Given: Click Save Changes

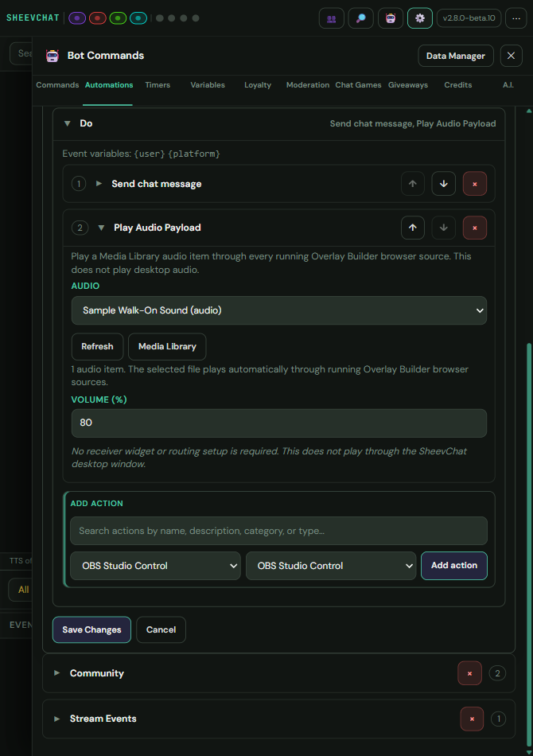Looking at the screenshot, I should [91, 629].
